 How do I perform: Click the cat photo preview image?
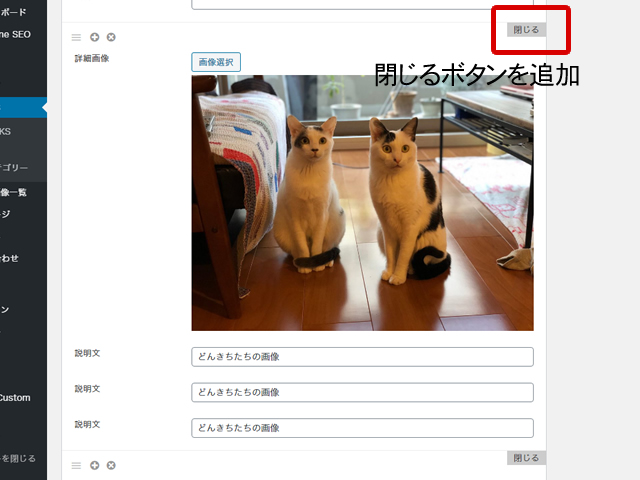(362, 202)
